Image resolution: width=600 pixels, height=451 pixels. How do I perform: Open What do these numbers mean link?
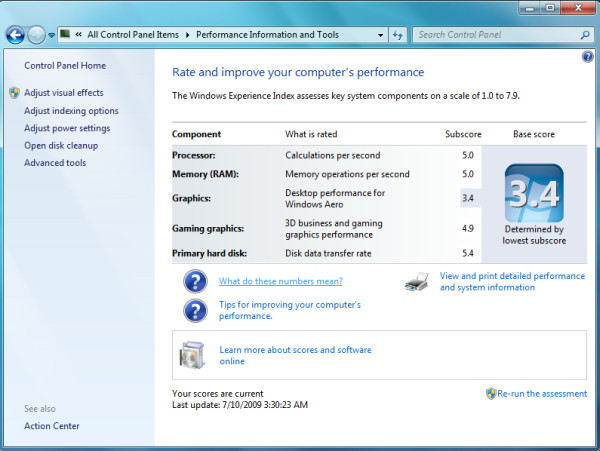click(280, 281)
